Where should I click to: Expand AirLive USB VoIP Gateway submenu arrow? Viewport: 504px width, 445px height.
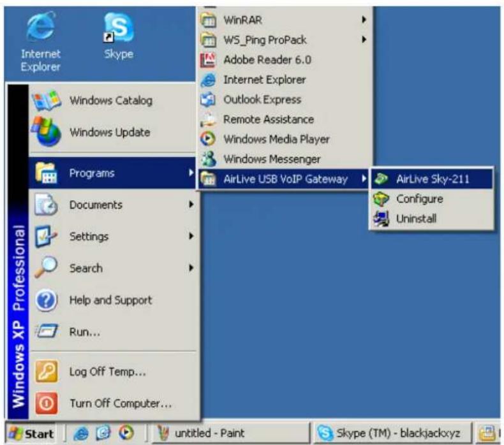364,179
